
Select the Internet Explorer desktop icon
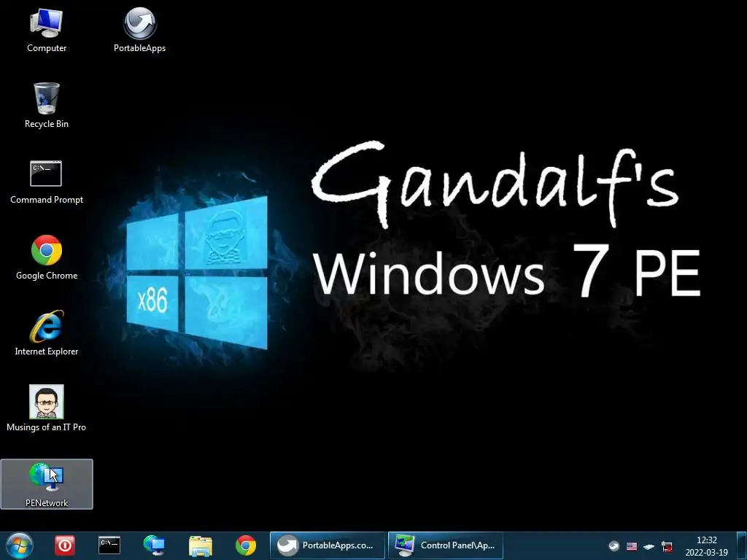[46, 332]
